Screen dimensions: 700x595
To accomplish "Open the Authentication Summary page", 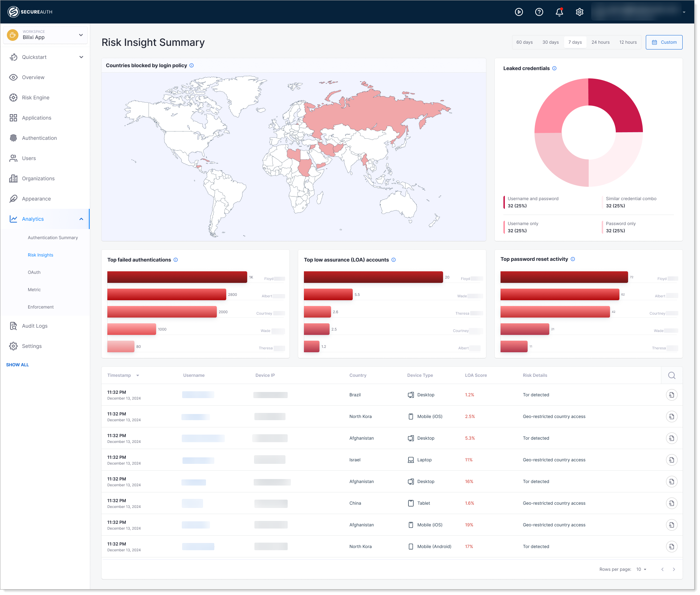I will 53,237.
